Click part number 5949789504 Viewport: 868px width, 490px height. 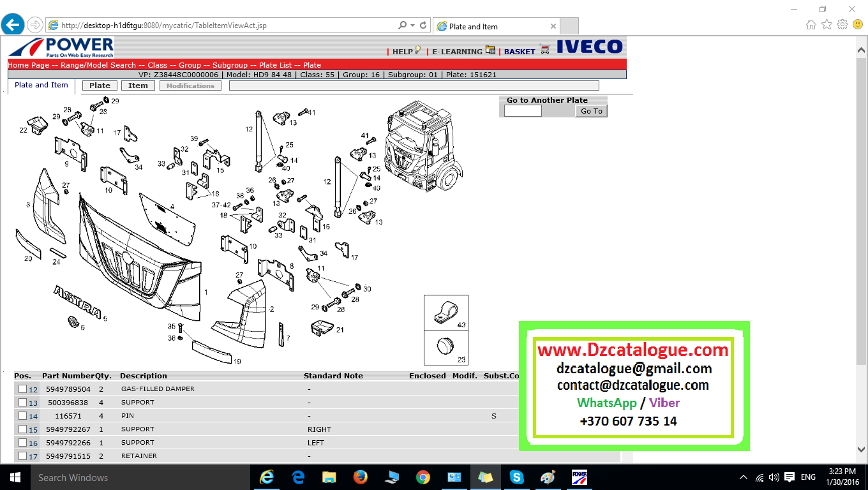(68, 389)
